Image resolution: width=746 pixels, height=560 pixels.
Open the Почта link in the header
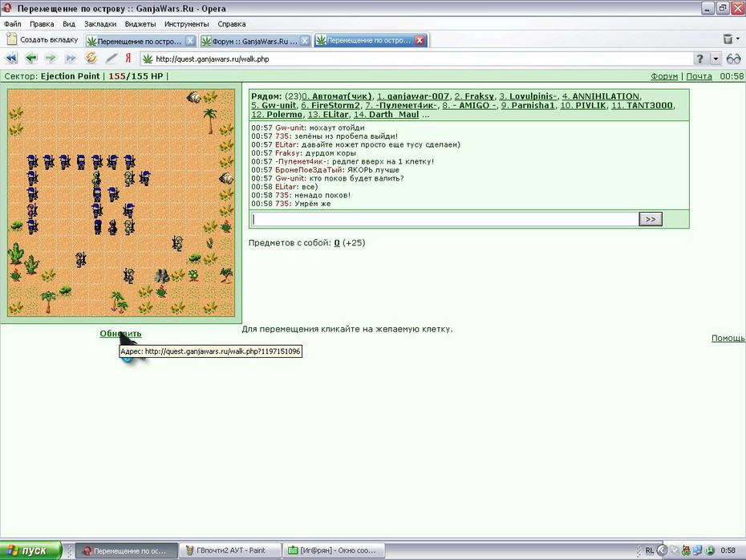pyautogui.click(x=699, y=76)
